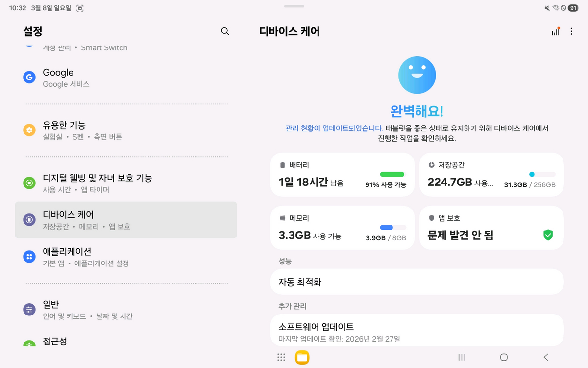Open the three-dot menu in Device Care
The height and width of the screenshot is (368, 588).
(571, 31)
